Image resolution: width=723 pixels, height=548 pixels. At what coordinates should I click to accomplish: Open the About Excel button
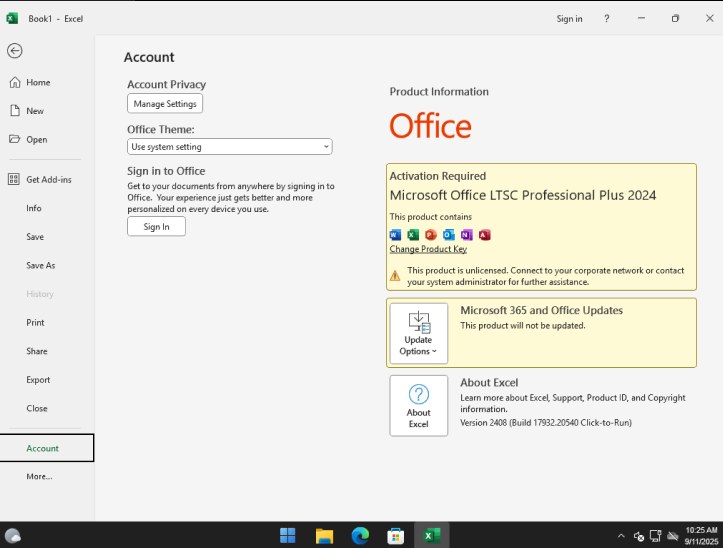[x=419, y=405]
